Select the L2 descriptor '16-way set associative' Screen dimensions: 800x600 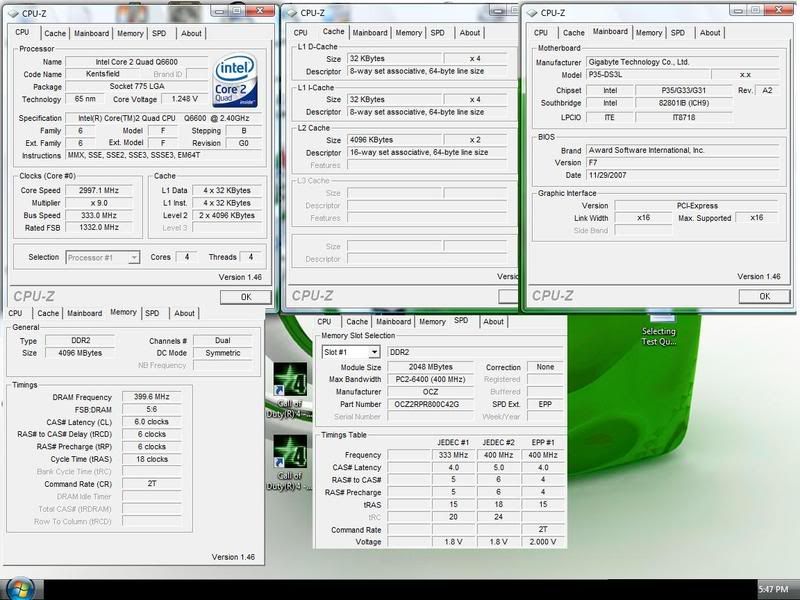(427, 153)
